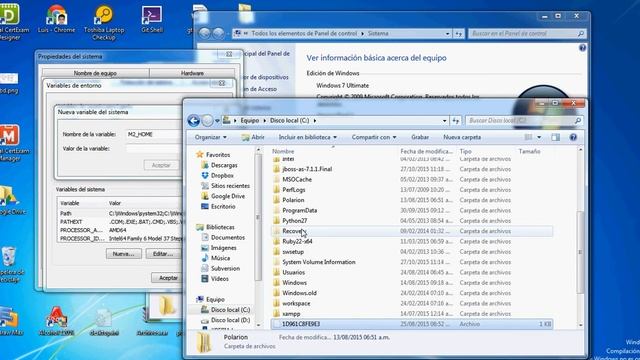Click the Abrir toolbar button

pos(253,137)
